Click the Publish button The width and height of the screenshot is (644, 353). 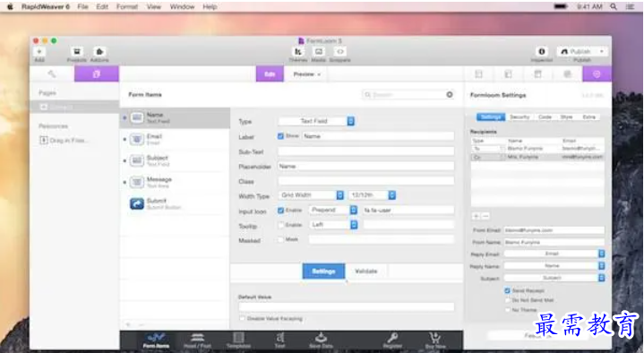581,52
